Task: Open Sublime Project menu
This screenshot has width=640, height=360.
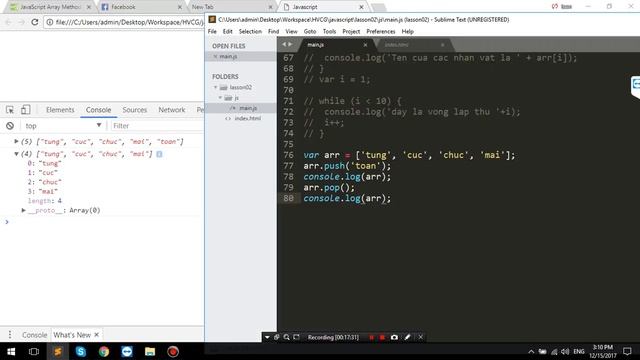Action: (x=351, y=31)
